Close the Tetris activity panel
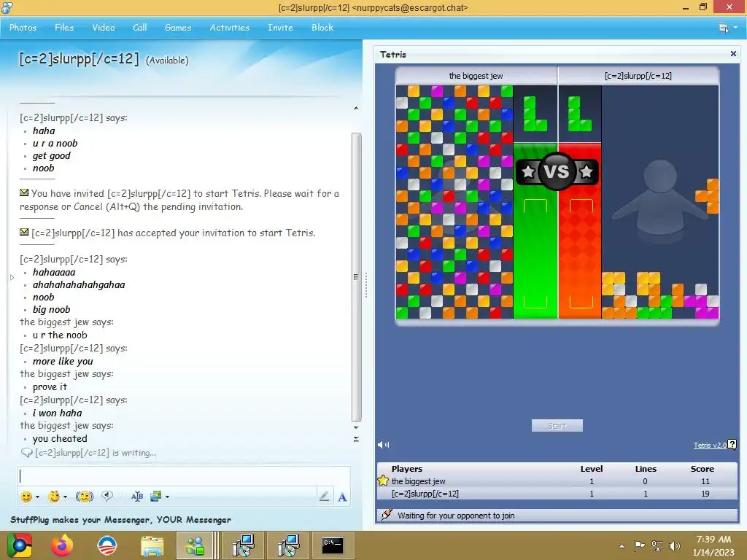This screenshot has width=747, height=560. 733,54
